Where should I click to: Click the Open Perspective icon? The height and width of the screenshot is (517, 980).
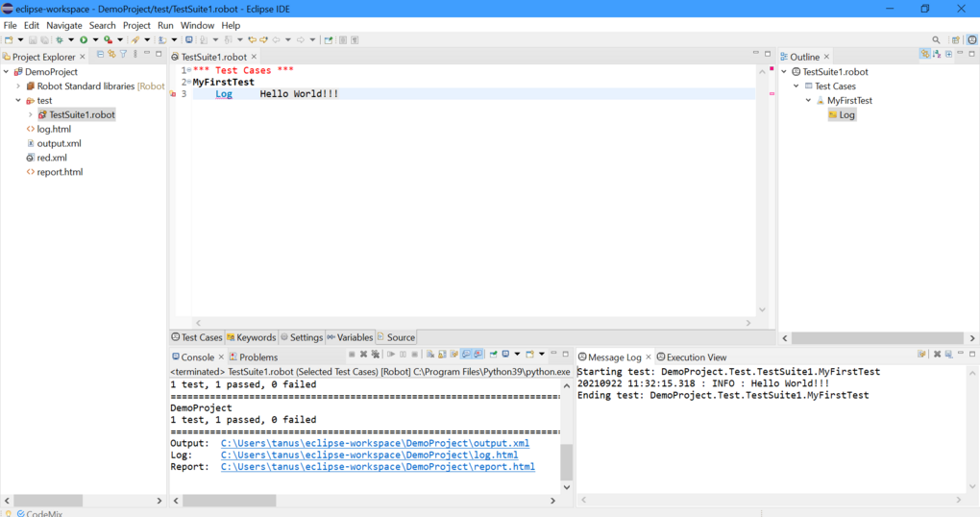[956, 40]
